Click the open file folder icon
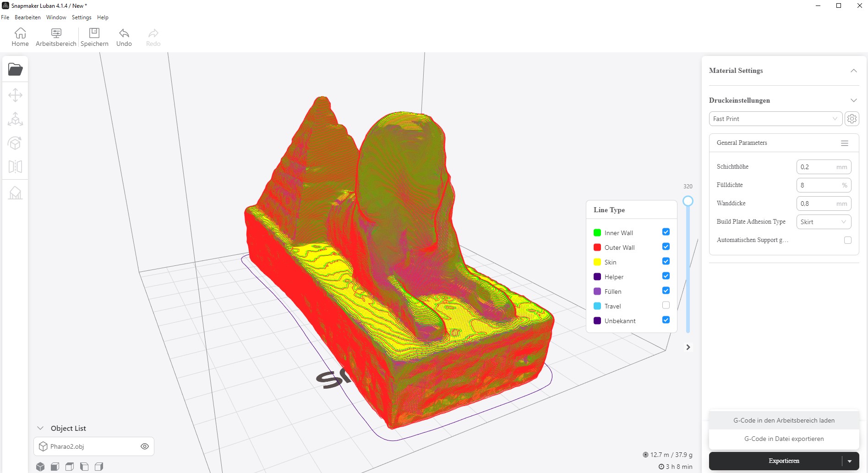The image size is (868, 473). (x=15, y=70)
